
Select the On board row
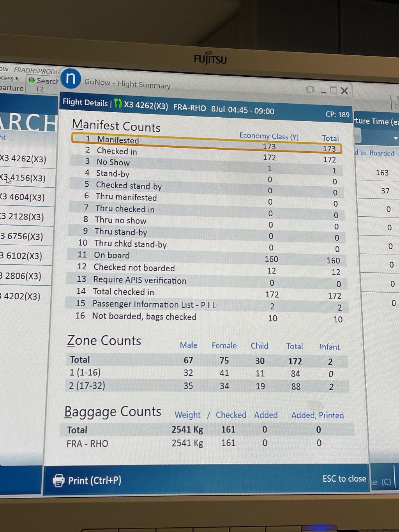pos(207,257)
